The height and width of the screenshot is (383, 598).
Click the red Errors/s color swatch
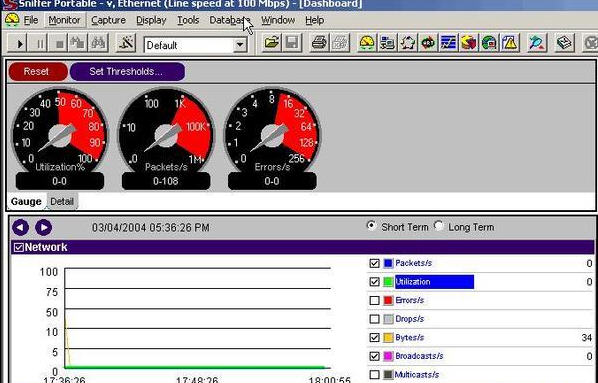(x=388, y=301)
